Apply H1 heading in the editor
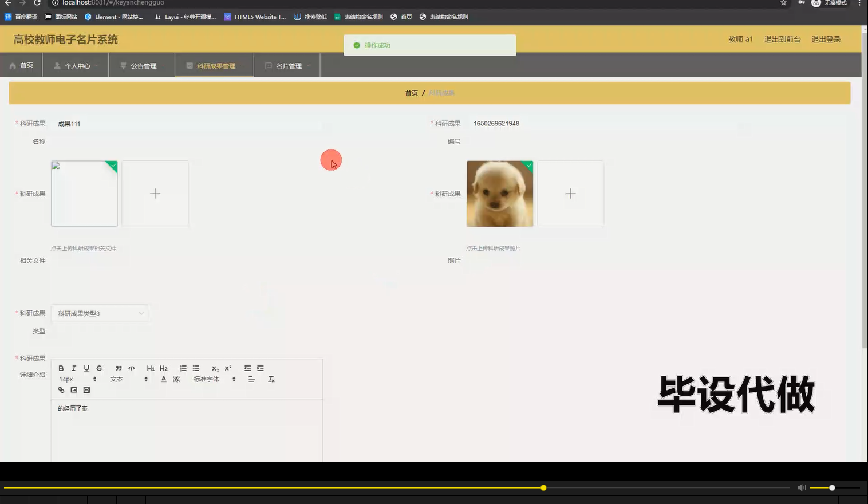Image resolution: width=868 pixels, height=504 pixels. [x=151, y=368]
